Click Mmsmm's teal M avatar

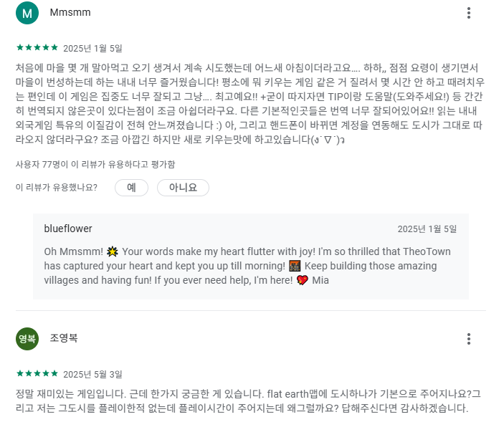pyautogui.click(x=27, y=13)
